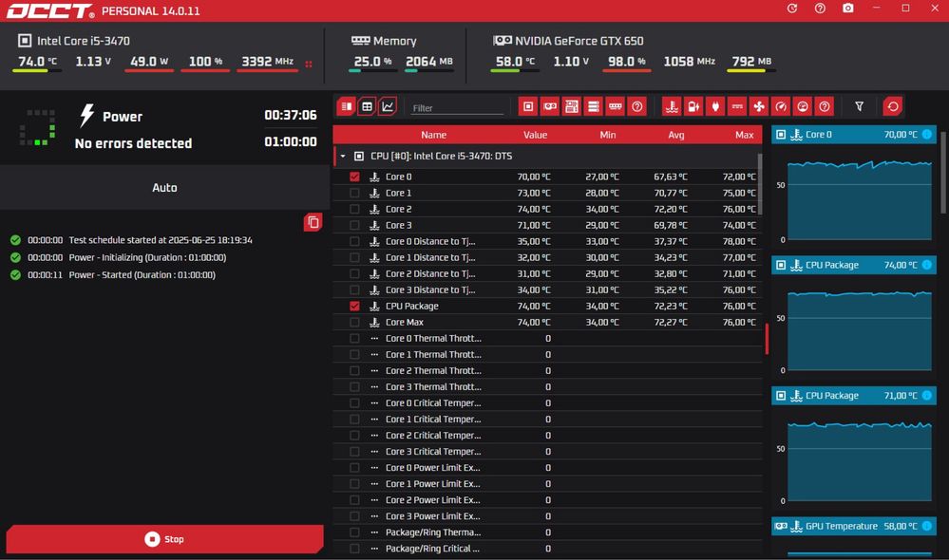949x560 pixels.
Task: Toggle the power plug sensor type filter
Action: (715, 107)
